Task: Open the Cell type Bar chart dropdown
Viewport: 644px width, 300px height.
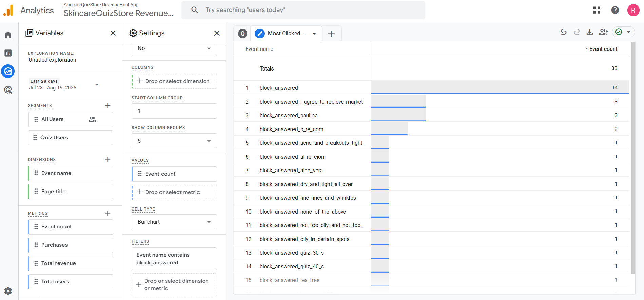Action: (174, 222)
